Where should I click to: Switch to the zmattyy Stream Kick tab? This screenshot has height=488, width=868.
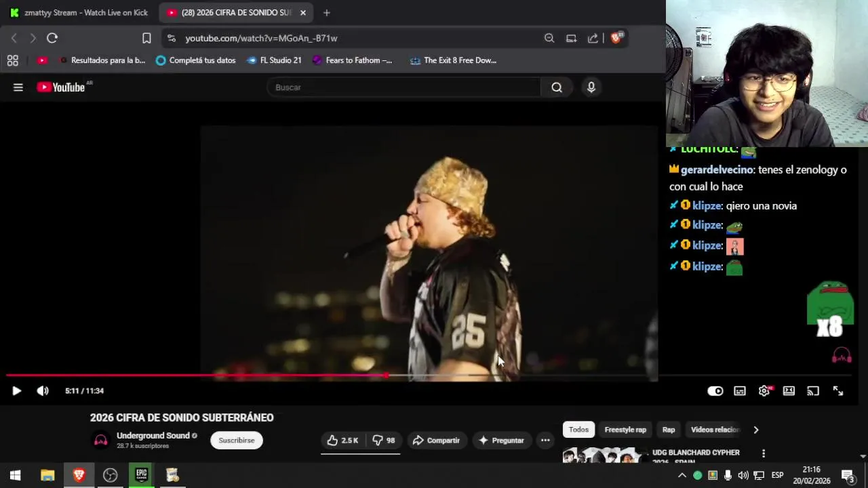coord(79,12)
